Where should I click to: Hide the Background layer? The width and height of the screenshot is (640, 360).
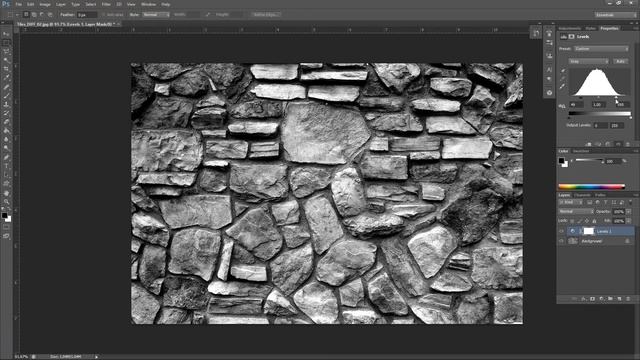[562, 241]
